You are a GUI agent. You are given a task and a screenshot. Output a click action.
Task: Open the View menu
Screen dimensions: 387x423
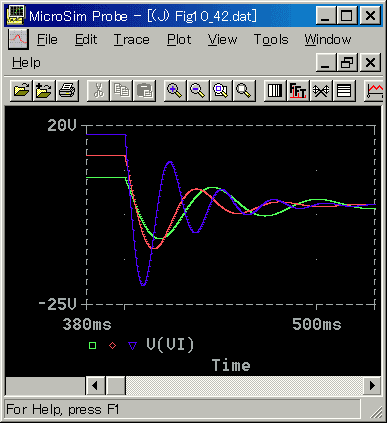click(222, 40)
